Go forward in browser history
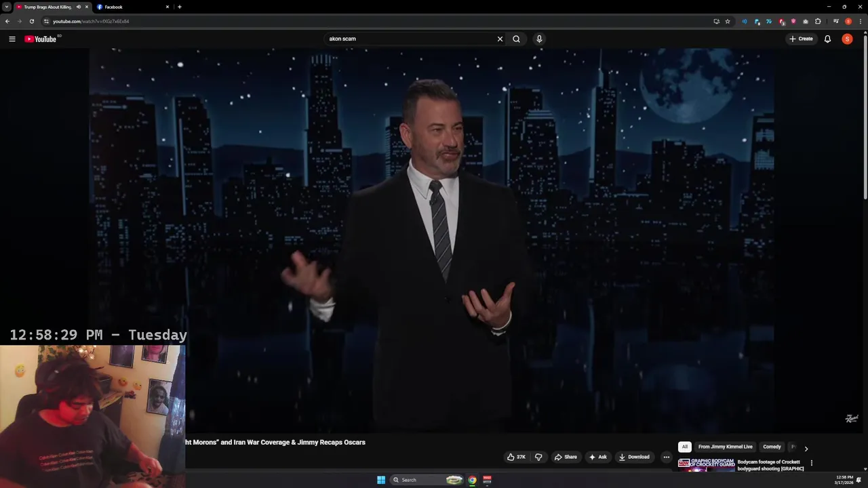 (x=19, y=21)
